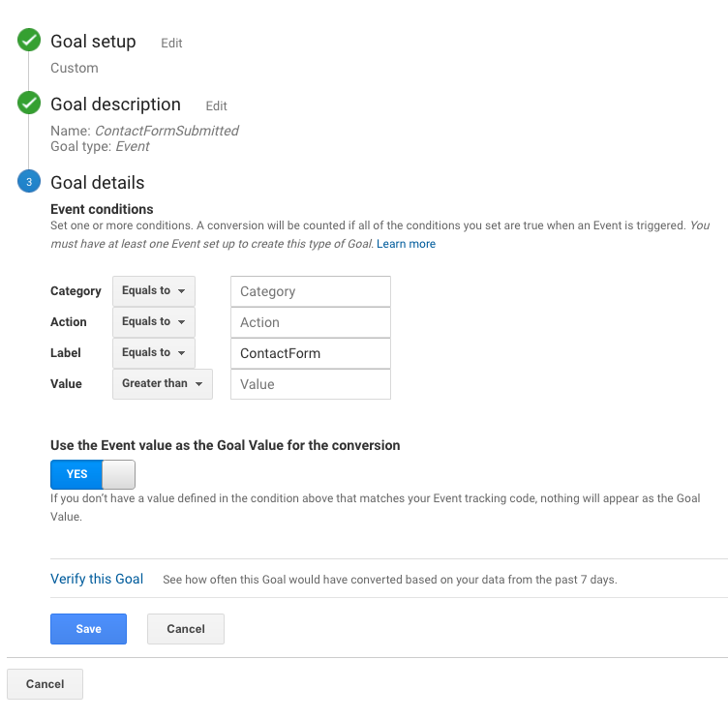Viewport: 728px width, 719px height.
Task: Click the Goal type: Event text
Action: point(100,146)
